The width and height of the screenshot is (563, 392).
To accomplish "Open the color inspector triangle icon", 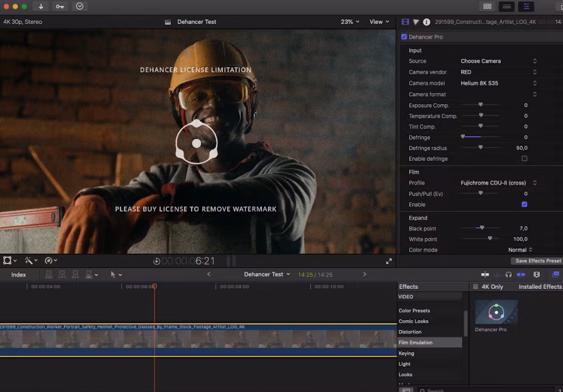I will click(x=416, y=22).
